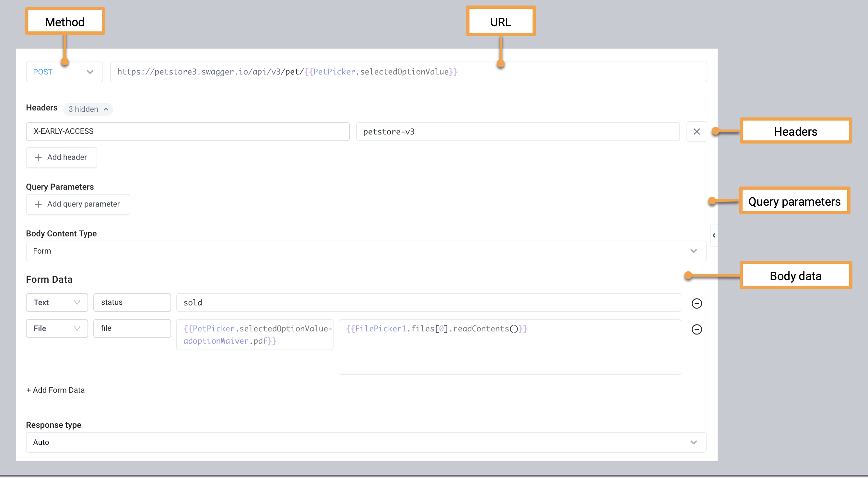
Task: Collapse the side panel using the chevron
Action: [x=714, y=235]
